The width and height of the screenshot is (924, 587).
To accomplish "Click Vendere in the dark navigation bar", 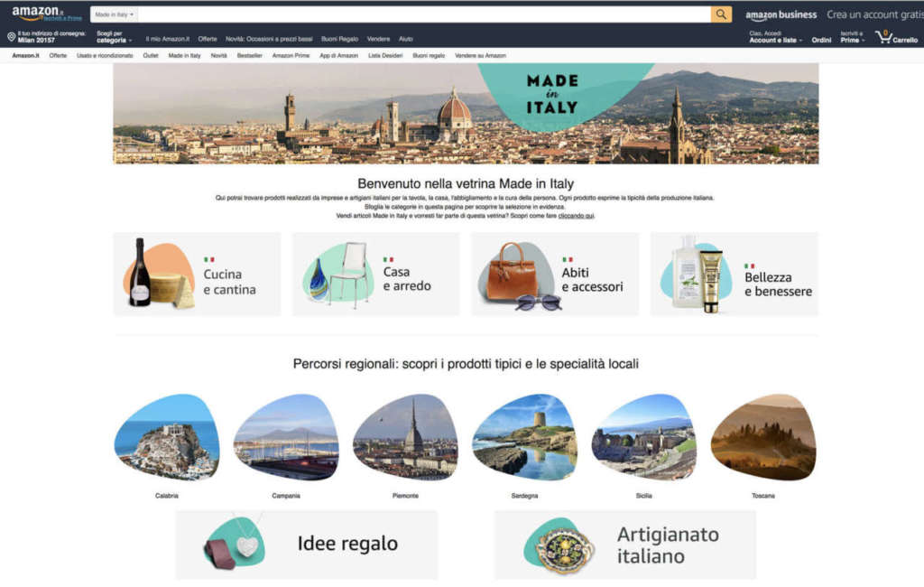I will tap(378, 39).
